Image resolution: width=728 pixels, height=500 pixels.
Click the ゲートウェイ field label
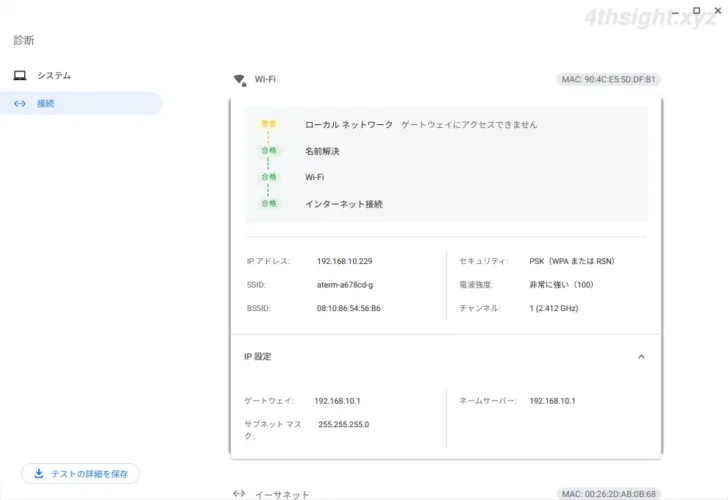pos(269,401)
